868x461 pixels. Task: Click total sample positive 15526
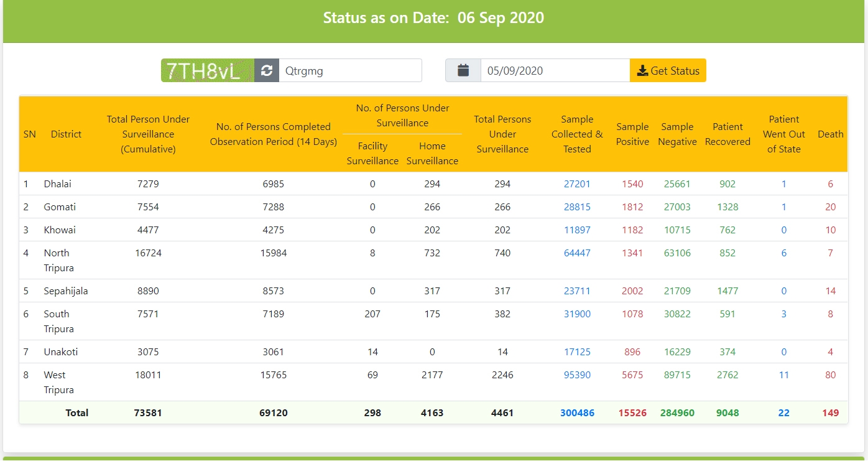(x=632, y=413)
